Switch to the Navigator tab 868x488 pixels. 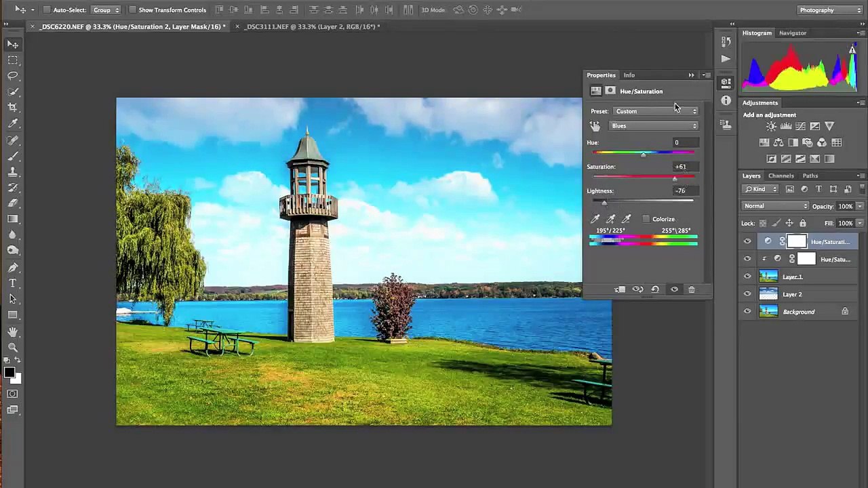(x=793, y=33)
